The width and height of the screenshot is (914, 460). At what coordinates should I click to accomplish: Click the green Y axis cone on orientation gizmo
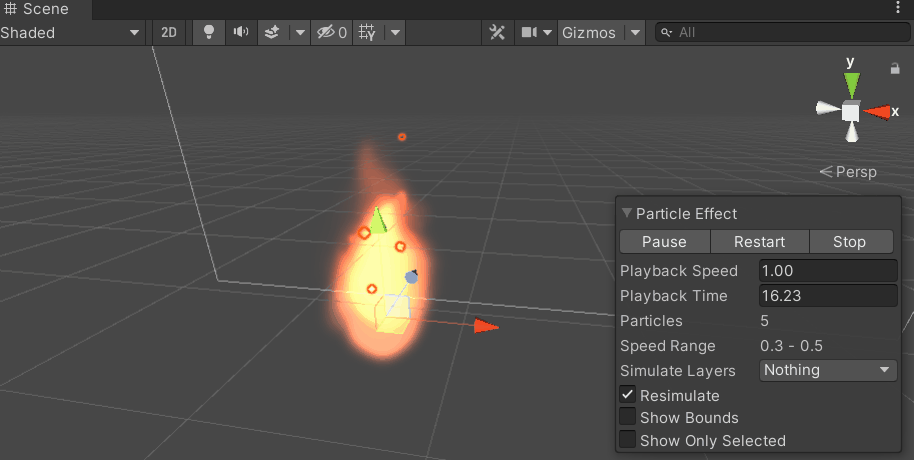(852, 85)
